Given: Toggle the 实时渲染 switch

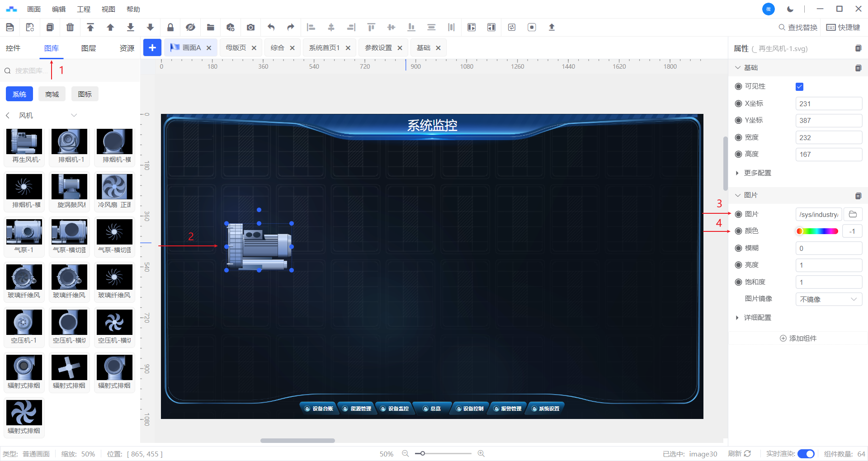Looking at the screenshot, I should coord(806,454).
